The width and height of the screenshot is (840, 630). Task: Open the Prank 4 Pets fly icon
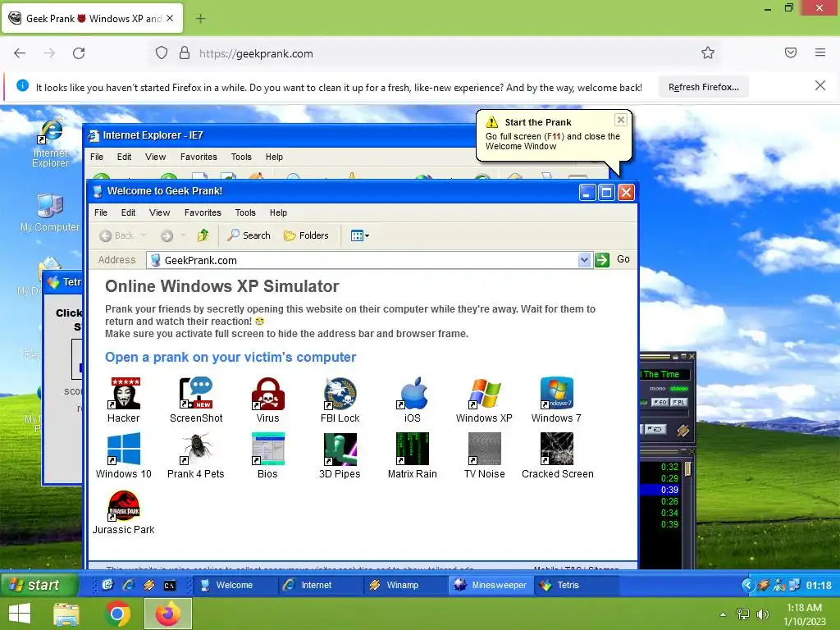[x=195, y=455]
